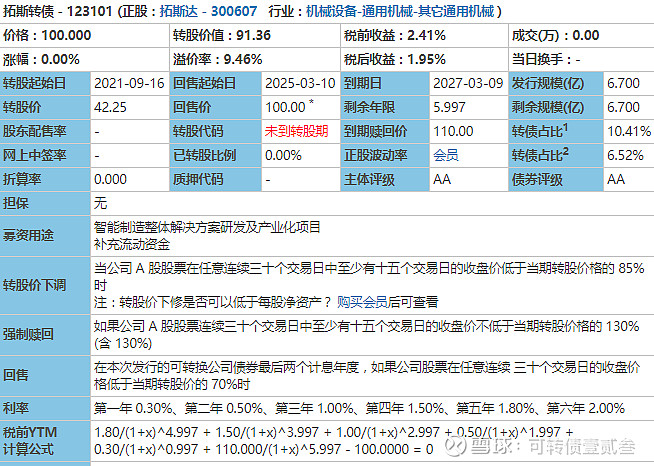Click the 主体评级 label

click(369, 180)
